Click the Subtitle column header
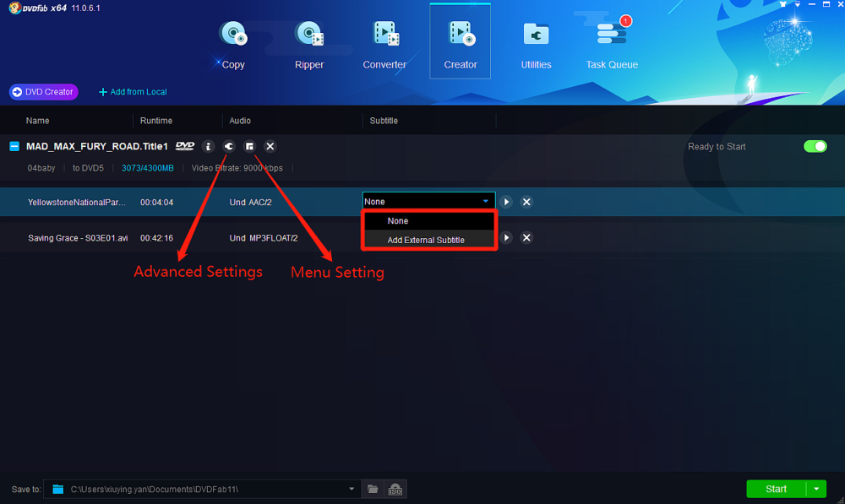Viewport: 845px width, 504px height. click(x=384, y=121)
